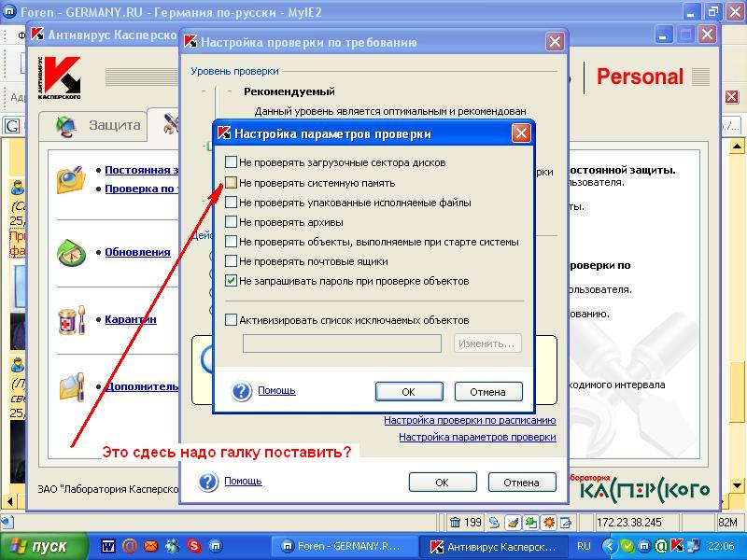747x560 pixels.
Task: Click help question-mark icon in parameters dialog
Action: (x=242, y=391)
